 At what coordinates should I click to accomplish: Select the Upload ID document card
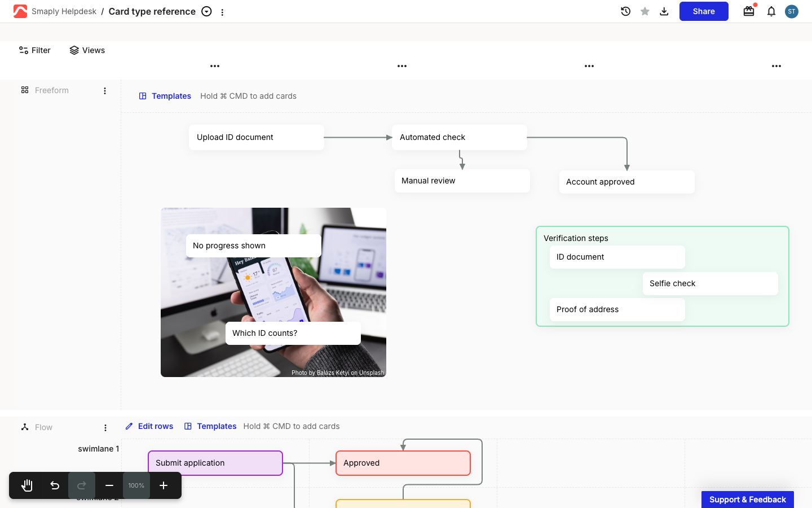point(257,137)
